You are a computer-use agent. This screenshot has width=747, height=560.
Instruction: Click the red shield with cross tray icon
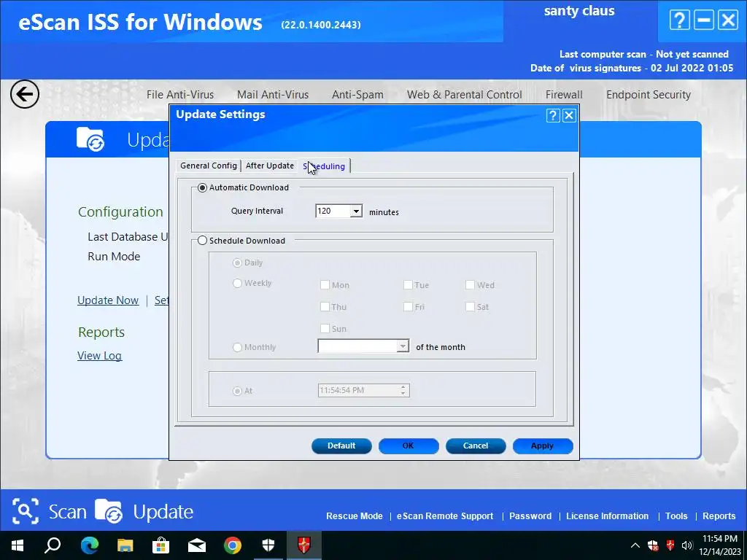coord(653,545)
